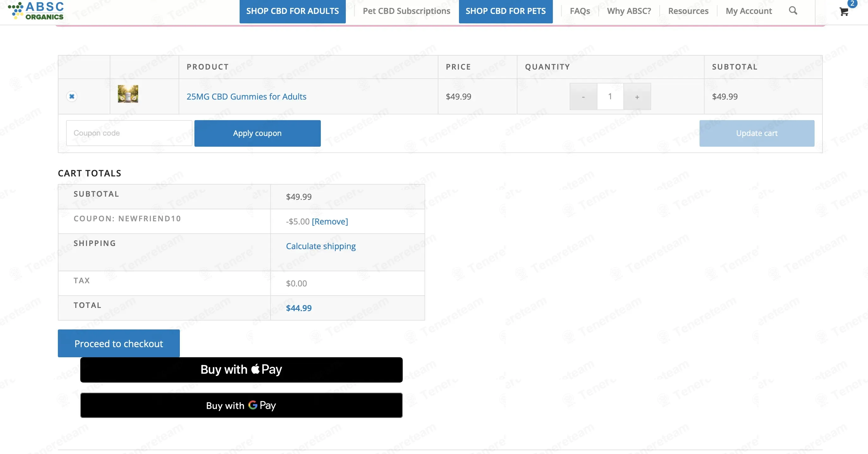Screen dimensions: 868x454
Task: Click the -$5.00 discount amount
Action: click(297, 221)
